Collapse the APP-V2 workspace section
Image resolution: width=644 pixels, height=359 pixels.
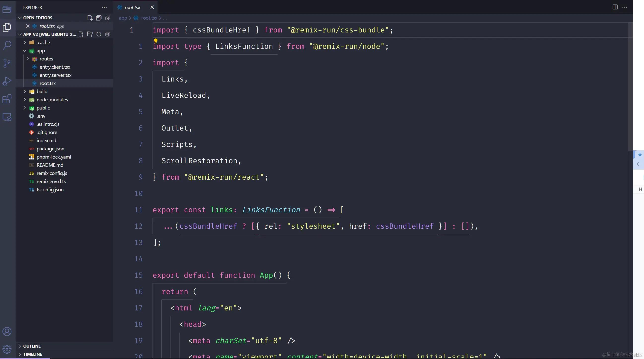[x=20, y=34]
